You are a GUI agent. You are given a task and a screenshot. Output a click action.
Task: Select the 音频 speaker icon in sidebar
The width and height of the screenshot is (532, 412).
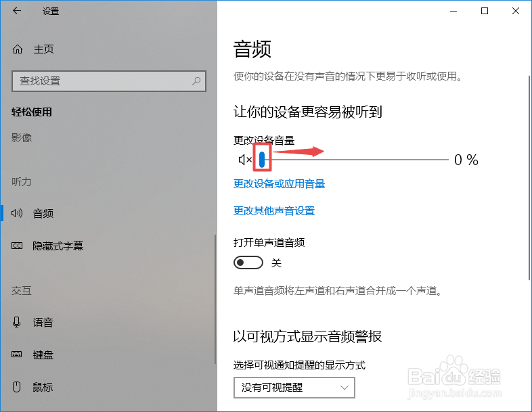[17, 213]
